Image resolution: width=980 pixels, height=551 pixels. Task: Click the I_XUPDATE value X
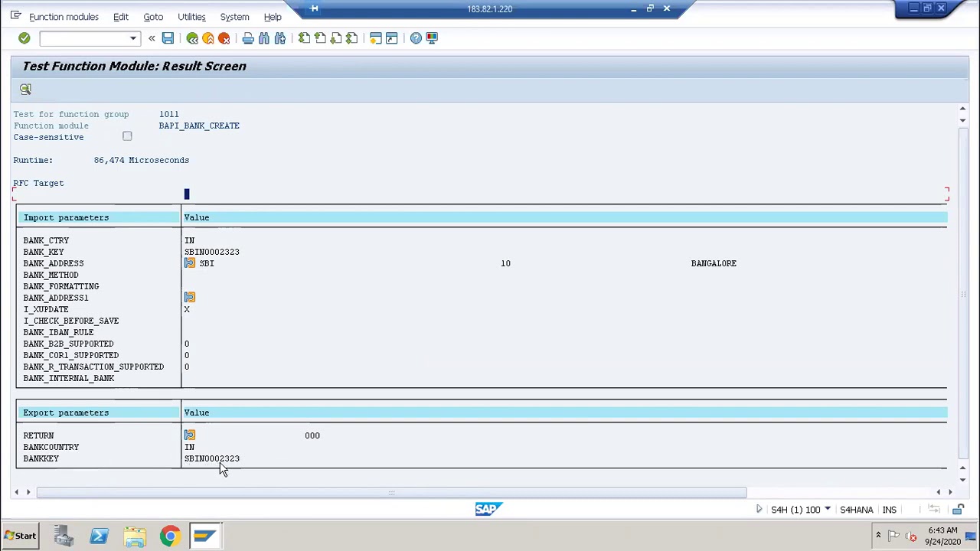point(187,309)
